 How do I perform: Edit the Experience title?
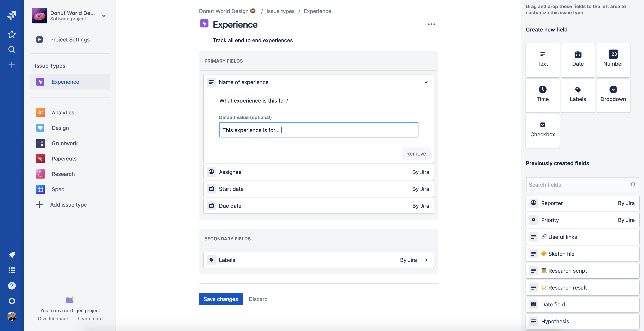(x=235, y=25)
